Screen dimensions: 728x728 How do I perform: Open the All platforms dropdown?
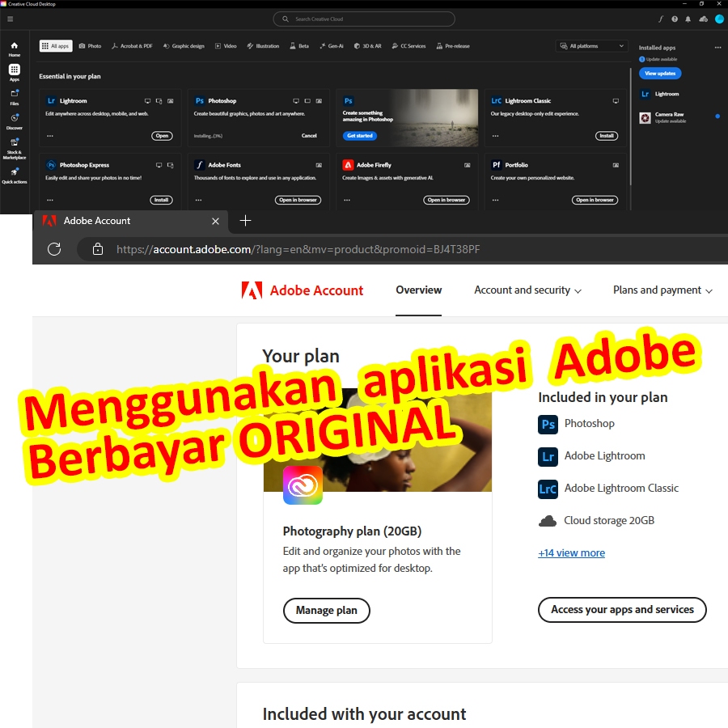[x=591, y=46]
